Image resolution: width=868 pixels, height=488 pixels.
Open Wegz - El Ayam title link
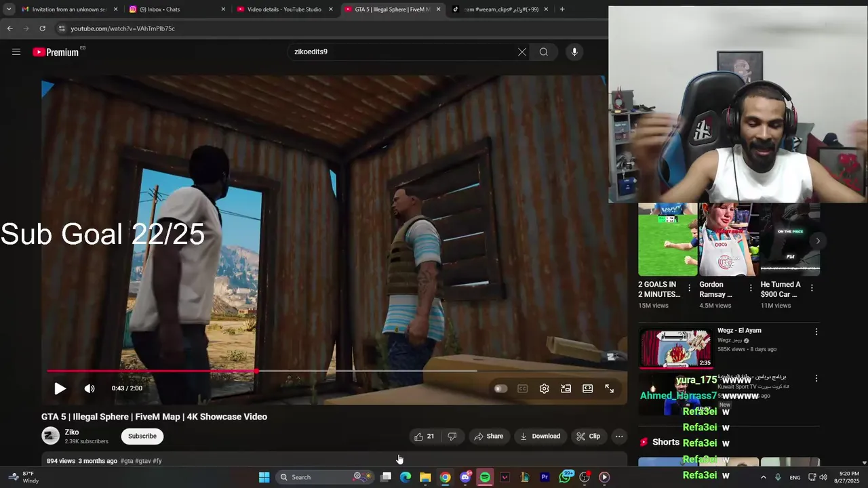[739, 331]
